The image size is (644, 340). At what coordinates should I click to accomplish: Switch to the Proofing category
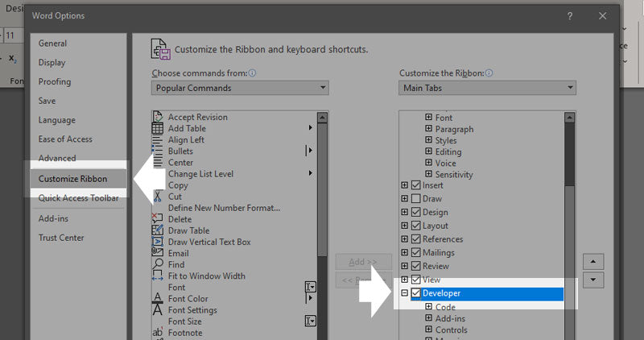click(x=55, y=81)
